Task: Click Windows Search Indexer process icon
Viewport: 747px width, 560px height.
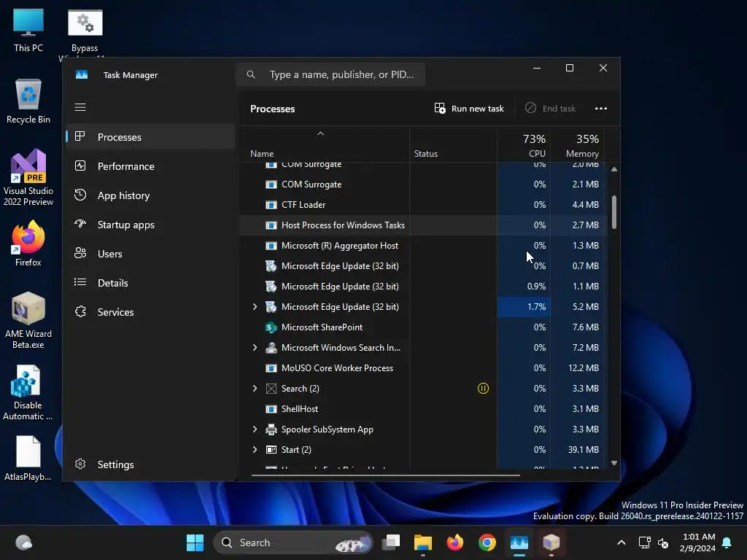Action: [271, 348]
